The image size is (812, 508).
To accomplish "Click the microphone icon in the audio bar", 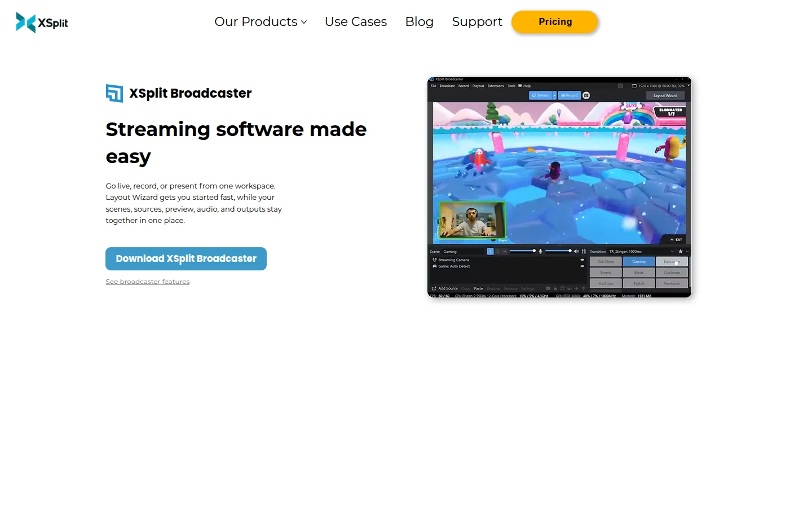I will click(540, 251).
